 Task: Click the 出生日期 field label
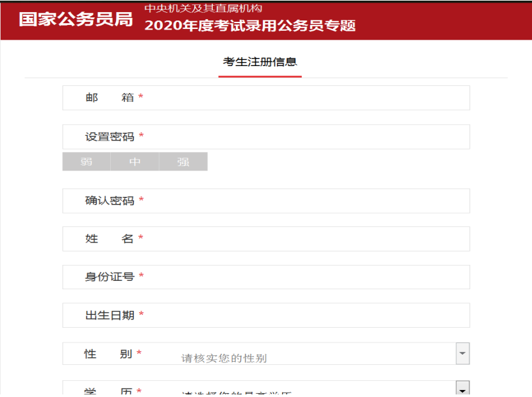click(x=110, y=316)
